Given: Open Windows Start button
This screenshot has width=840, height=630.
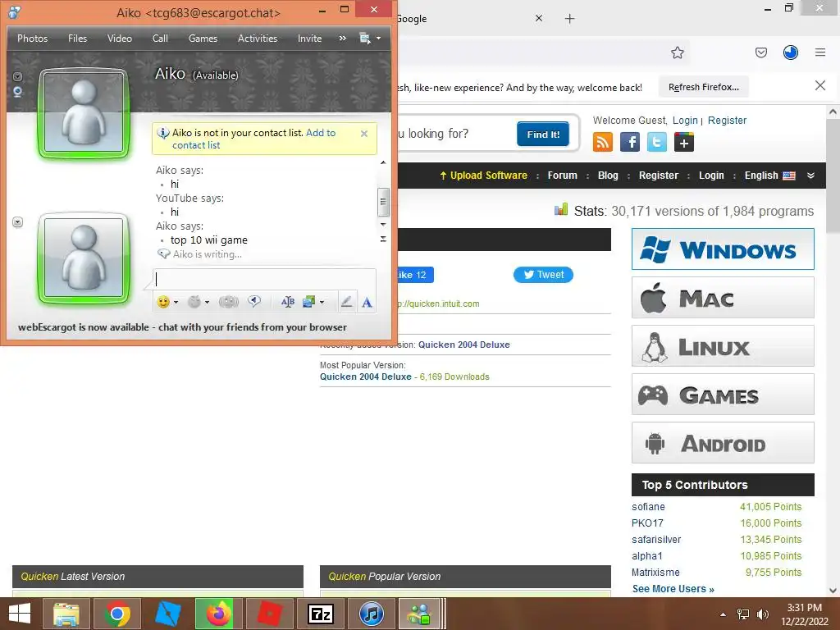Looking at the screenshot, I should (20, 614).
